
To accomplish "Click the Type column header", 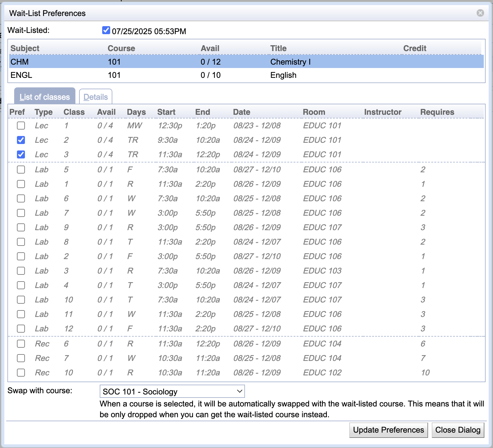I will [x=43, y=112].
